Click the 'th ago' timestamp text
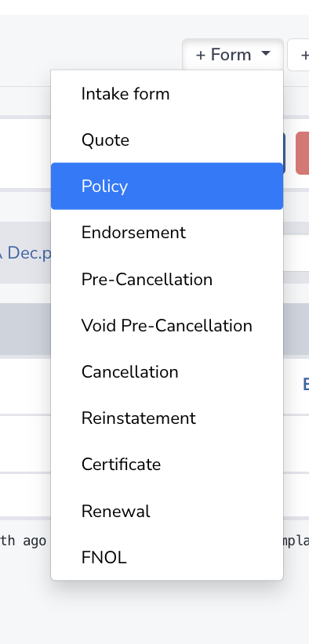309x644 pixels. coord(23,541)
